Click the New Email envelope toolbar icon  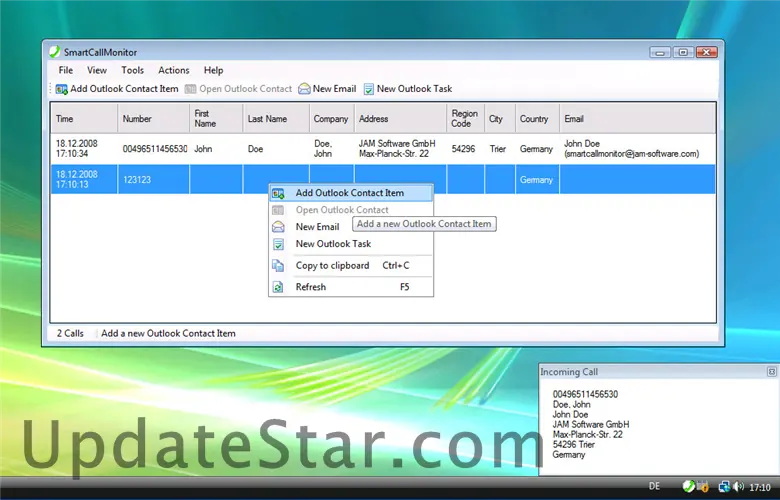(304, 89)
